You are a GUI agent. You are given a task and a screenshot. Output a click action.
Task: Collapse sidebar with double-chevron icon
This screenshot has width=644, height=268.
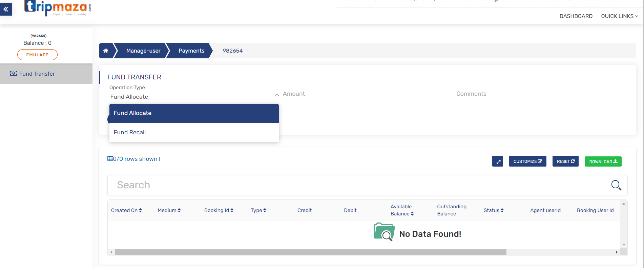[x=6, y=9]
